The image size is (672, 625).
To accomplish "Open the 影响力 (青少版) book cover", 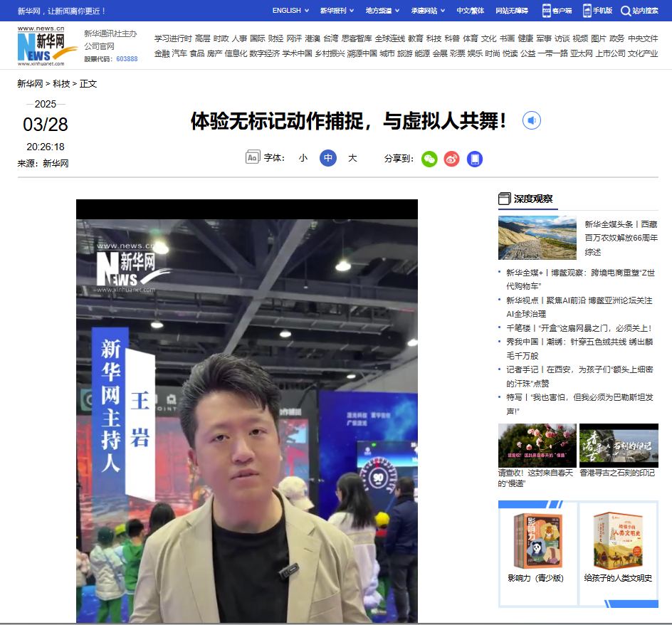I will [538, 541].
